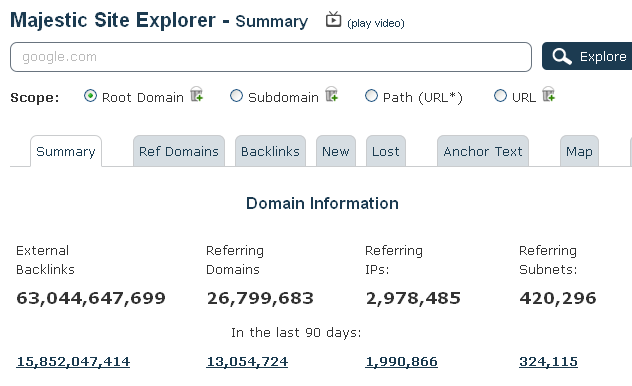
Task: Open the 13,054,724 referring domains link
Action: 247,361
